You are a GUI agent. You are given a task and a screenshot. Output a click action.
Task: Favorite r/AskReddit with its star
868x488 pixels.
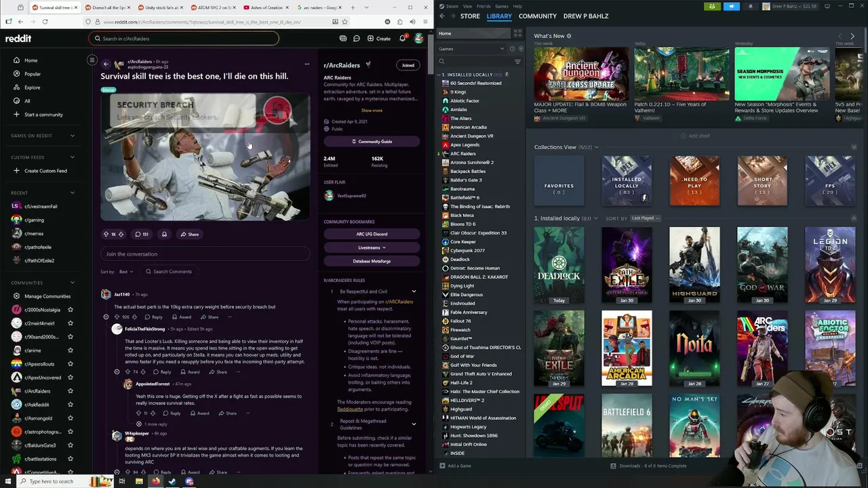[71, 405]
